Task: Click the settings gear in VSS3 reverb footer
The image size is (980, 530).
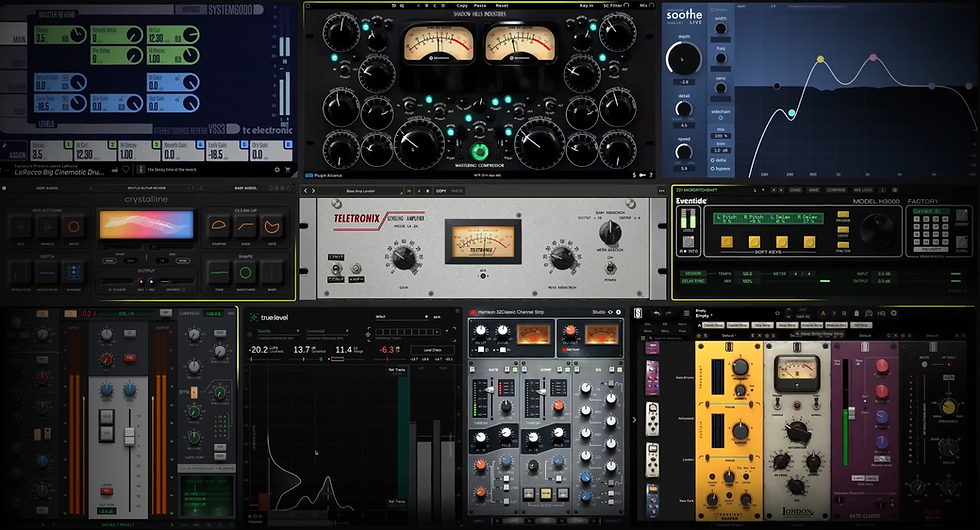Action: click(x=278, y=169)
